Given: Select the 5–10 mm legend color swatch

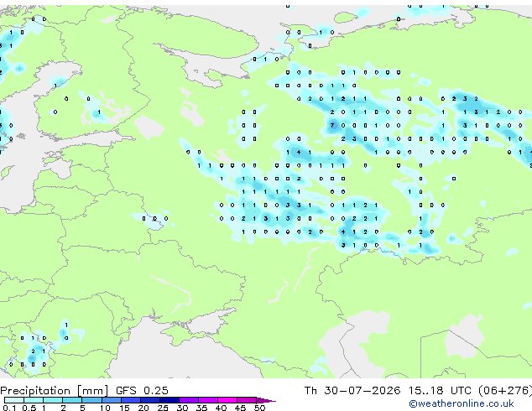Looking at the screenshot, I should pyautogui.click(x=91, y=400).
